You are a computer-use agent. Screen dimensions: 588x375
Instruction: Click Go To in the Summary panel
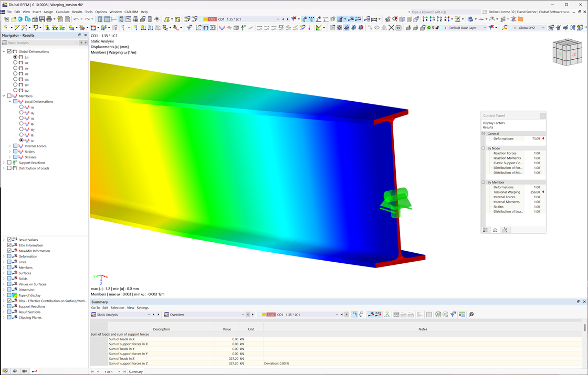[96, 307]
